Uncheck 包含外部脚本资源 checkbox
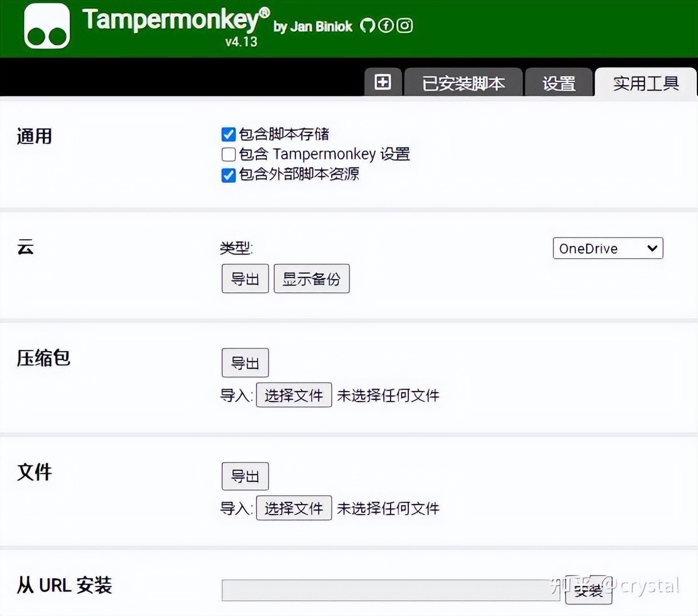The image size is (698, 616). [x=228, y=174]
